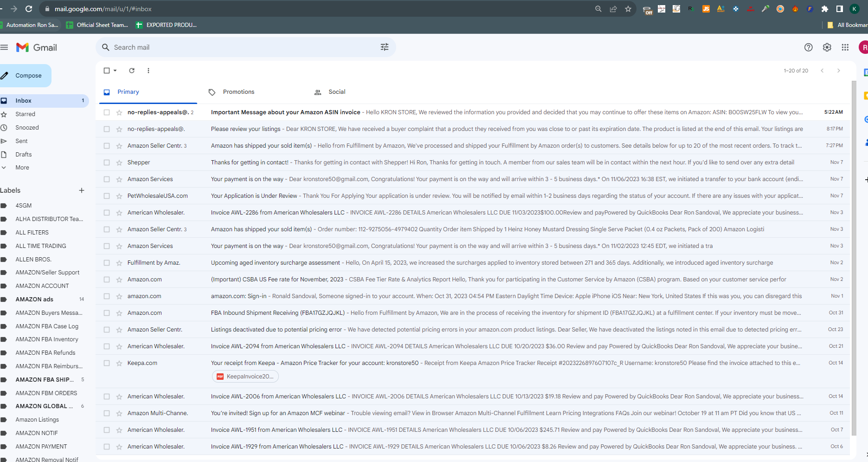Select Invoice AWL-2286 email checkbox
868x462 pixels.
(107, 213)
